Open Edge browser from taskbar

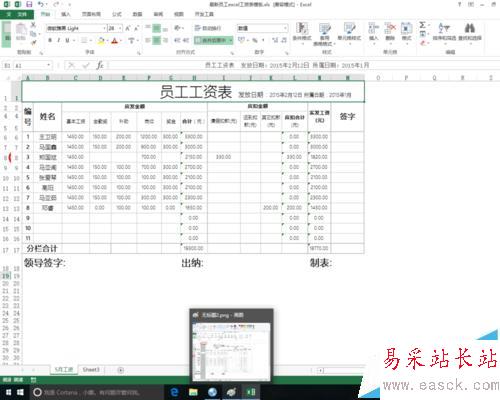coord(174,392)
